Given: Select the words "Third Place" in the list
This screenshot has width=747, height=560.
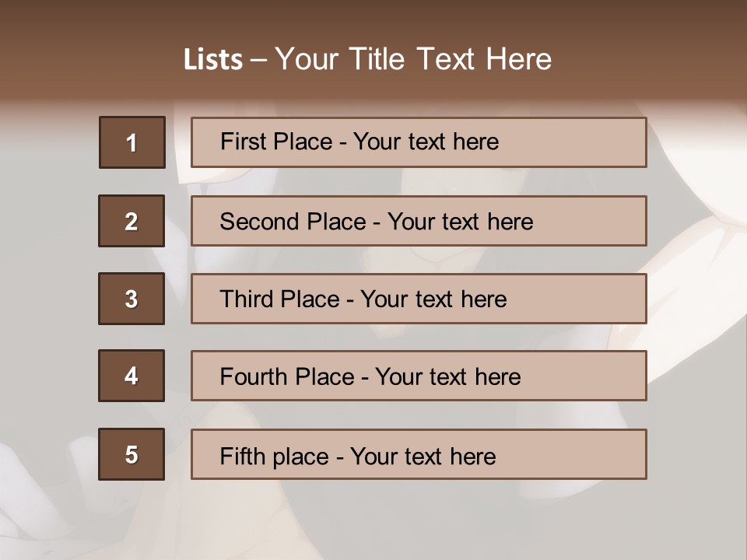Looking at the screenshot, I should [279, 299].
